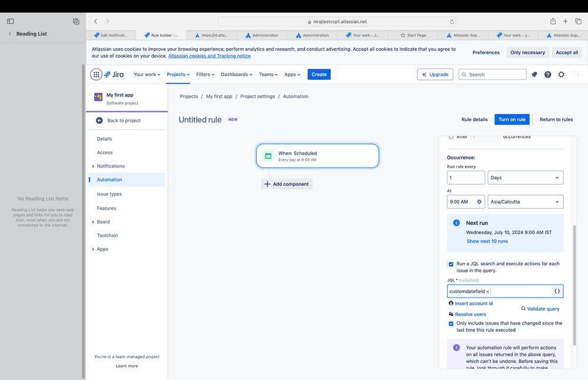Go forward with Safari forward arrow
Image resolution: width=588 pixels, height=380 pixels.
(108, 21)
